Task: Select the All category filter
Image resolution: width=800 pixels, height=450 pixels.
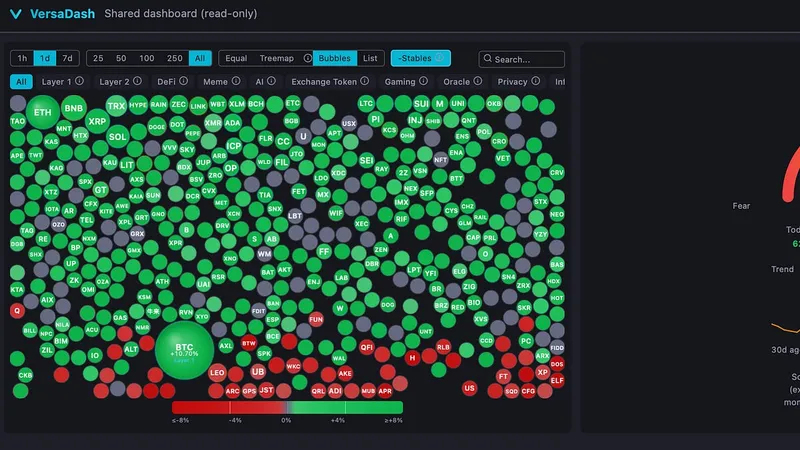Action: pyautogui.click(x=21, y=82)
